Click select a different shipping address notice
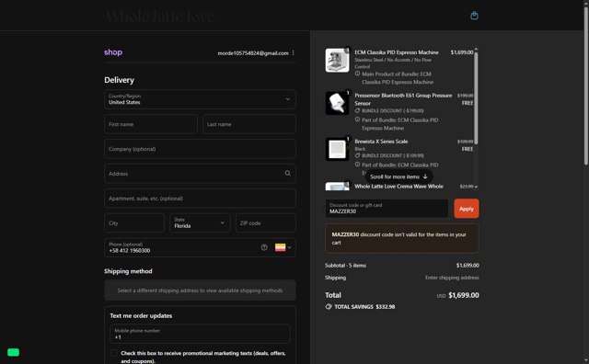 click(x=200, y=290)
